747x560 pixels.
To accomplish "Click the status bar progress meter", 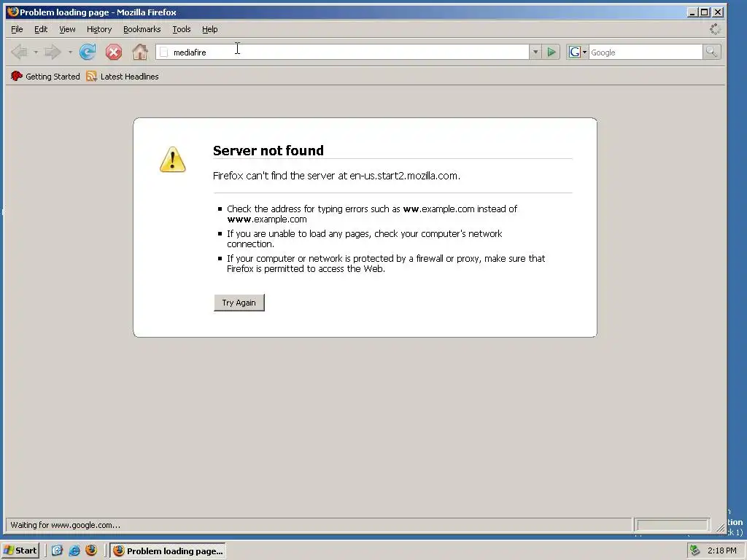I will 672,525.
